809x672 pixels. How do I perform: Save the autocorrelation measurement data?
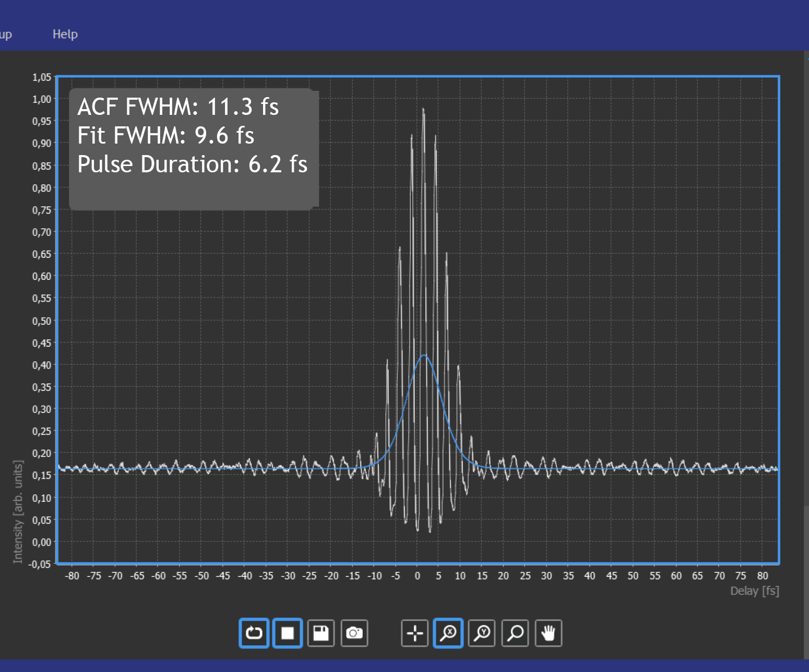(321, 633)
